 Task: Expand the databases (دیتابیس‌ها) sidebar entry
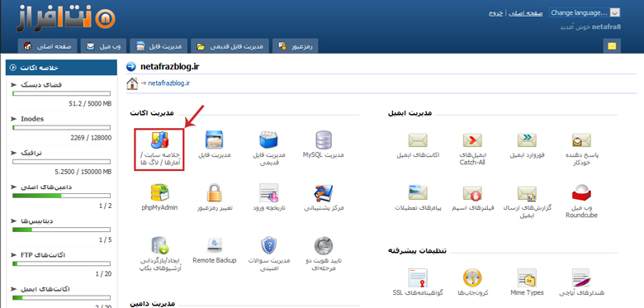point(13,221)
